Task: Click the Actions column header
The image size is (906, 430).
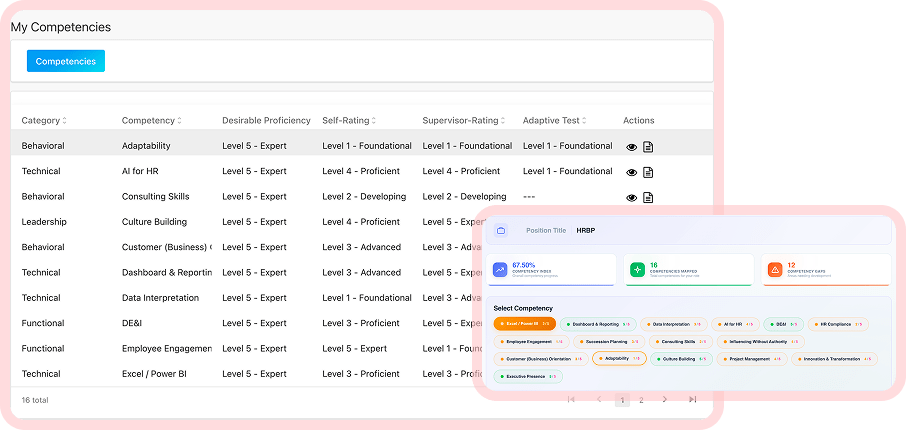Action: [x=638, y=121]
